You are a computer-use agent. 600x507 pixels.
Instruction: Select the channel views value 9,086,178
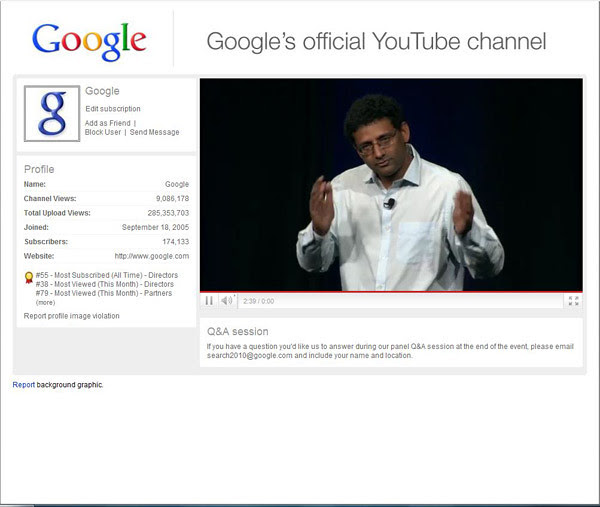[x=173, y=199]
